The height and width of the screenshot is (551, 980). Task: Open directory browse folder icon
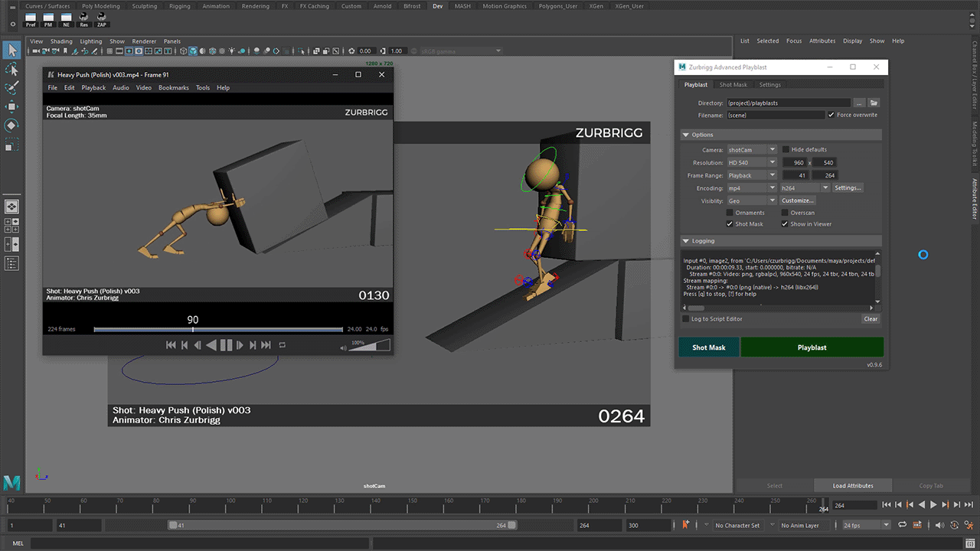874,103
